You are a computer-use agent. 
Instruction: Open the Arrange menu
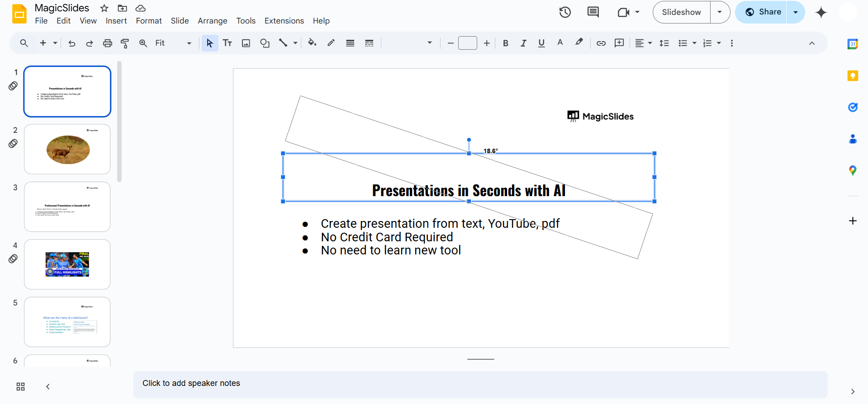[x=212, y=21]
